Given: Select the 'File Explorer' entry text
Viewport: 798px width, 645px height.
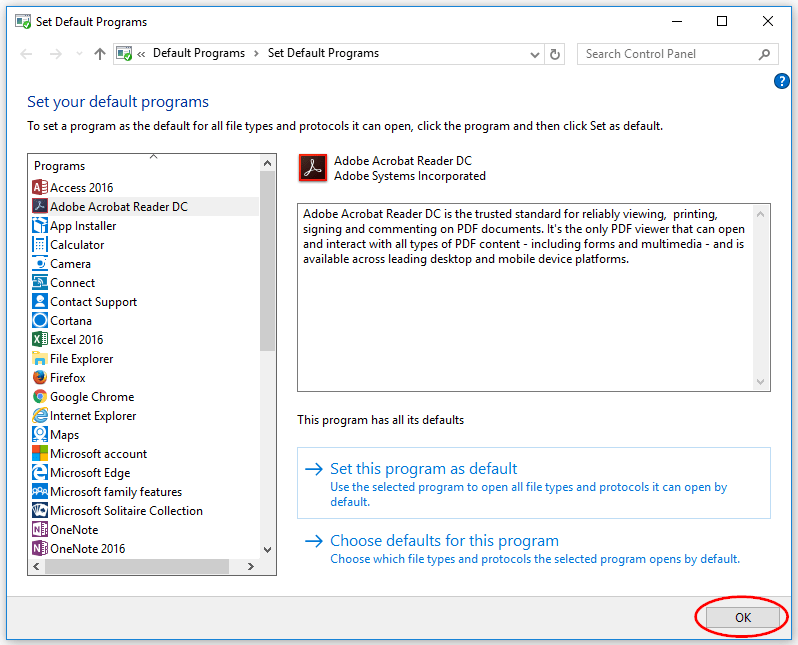Looking at the screenshot, I should point(81,359).
